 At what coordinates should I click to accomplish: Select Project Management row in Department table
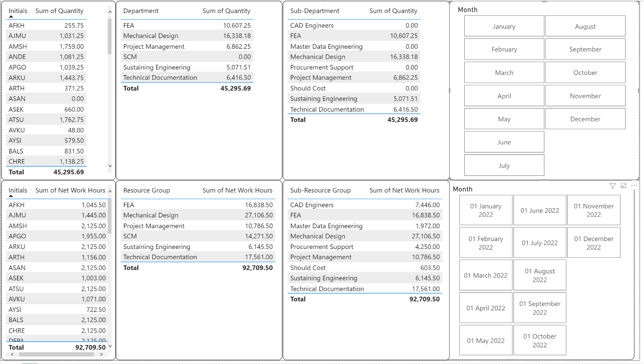(187, 46)
